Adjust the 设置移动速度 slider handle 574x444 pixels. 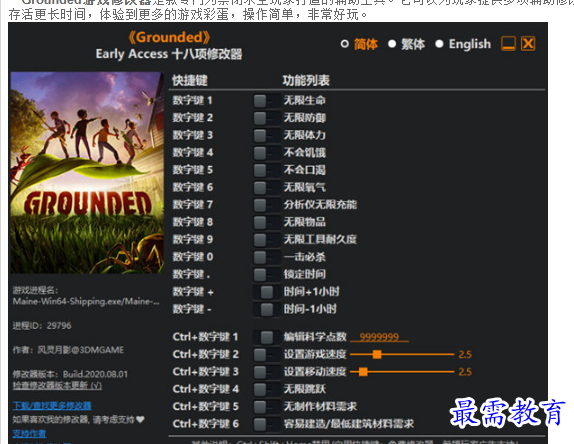(x=363, y=372)
